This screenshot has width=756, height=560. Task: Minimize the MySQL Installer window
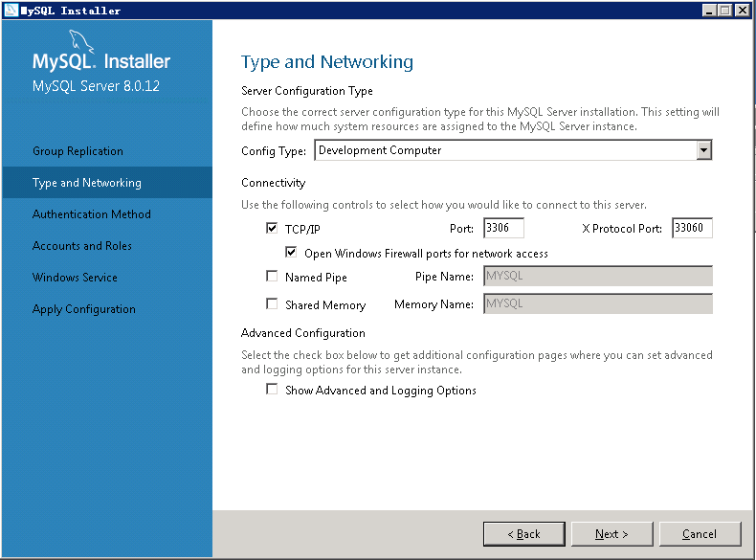pyautogui.click(x=708, y=11)
